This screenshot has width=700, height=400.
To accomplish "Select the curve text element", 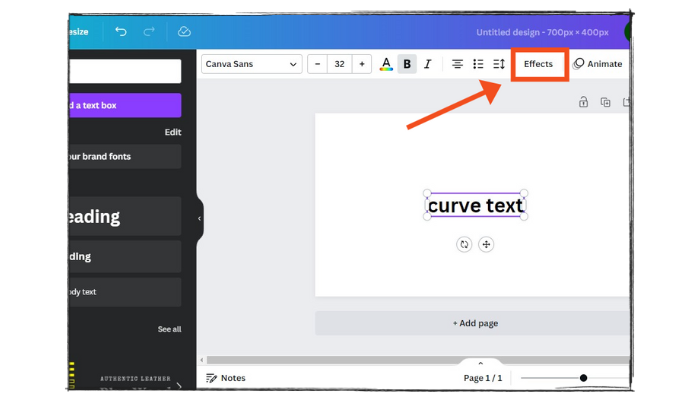I will click(x=475, y=205).
